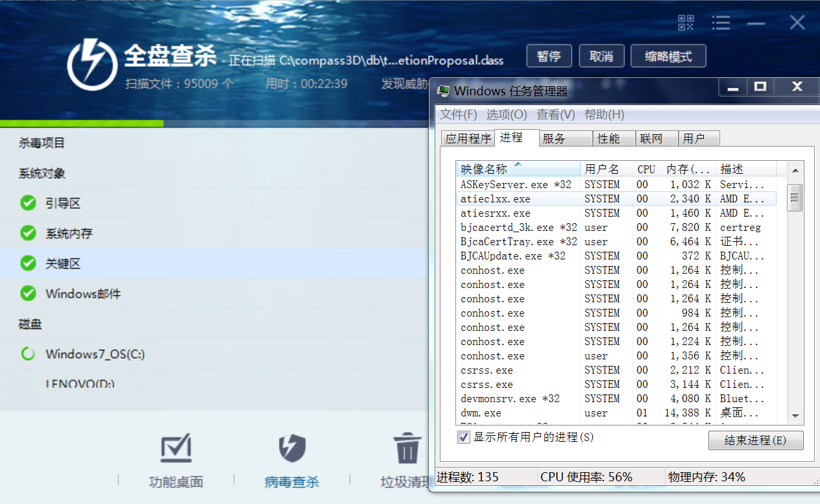The height and width of the screenshot is (504, 820).
Task: Open 选项(O) menu in Task Manager
Action: 507,114
